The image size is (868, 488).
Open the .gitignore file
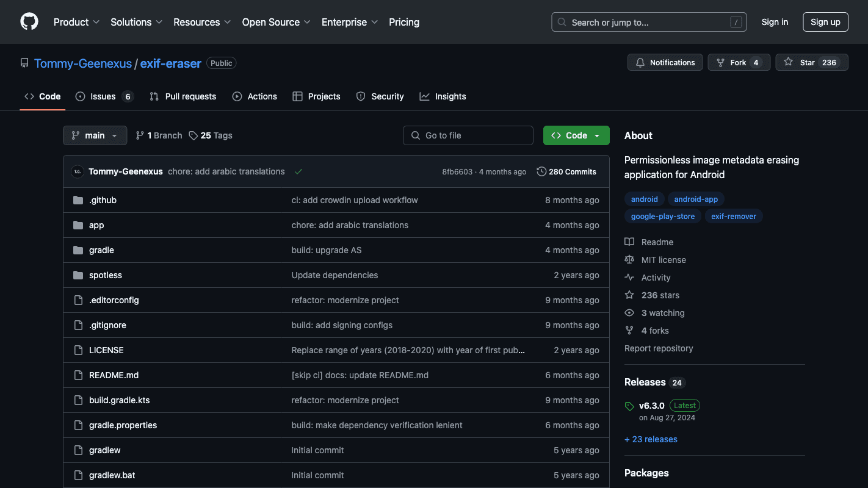click(x=107, y=325)
